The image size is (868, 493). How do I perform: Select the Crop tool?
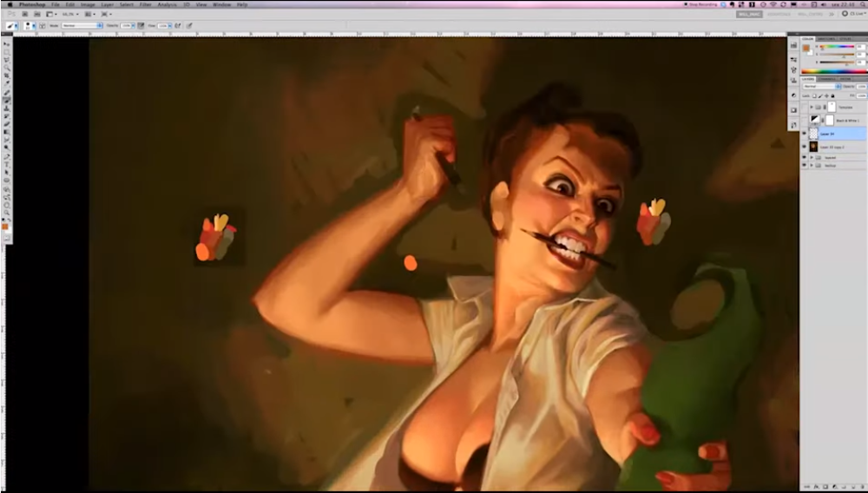click(7, 76)
